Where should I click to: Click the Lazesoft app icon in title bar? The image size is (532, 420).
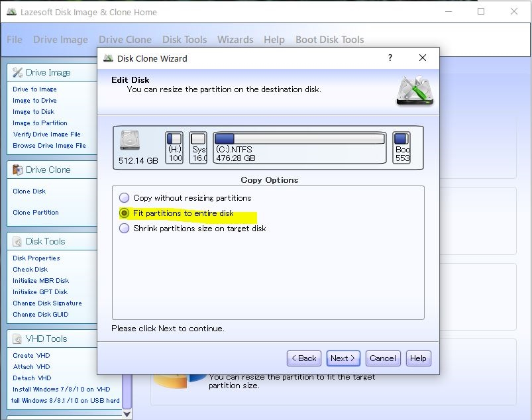[x=11, y=12]
